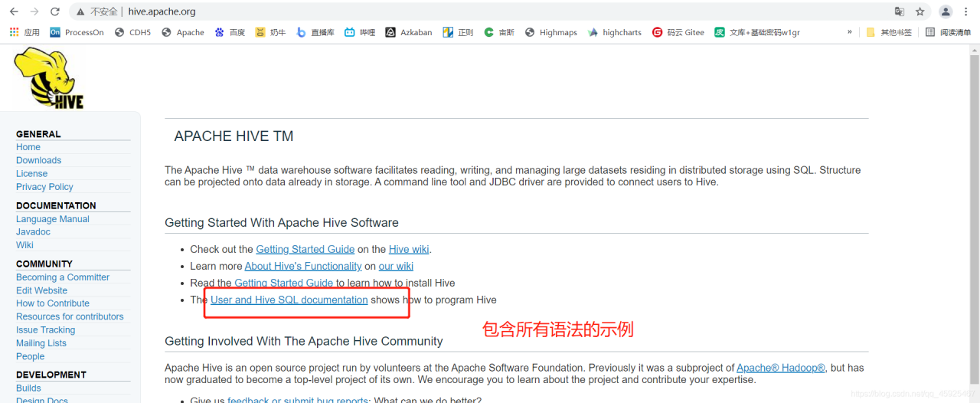The image size is (980, 403).
Task: Open the Chrome profile avatar icon
Action: 946,11
